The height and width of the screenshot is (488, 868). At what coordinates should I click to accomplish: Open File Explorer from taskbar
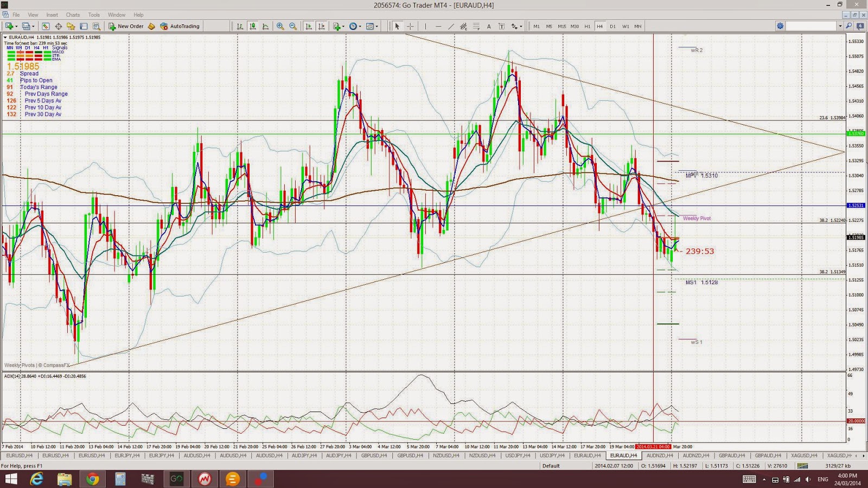point(65,479)
